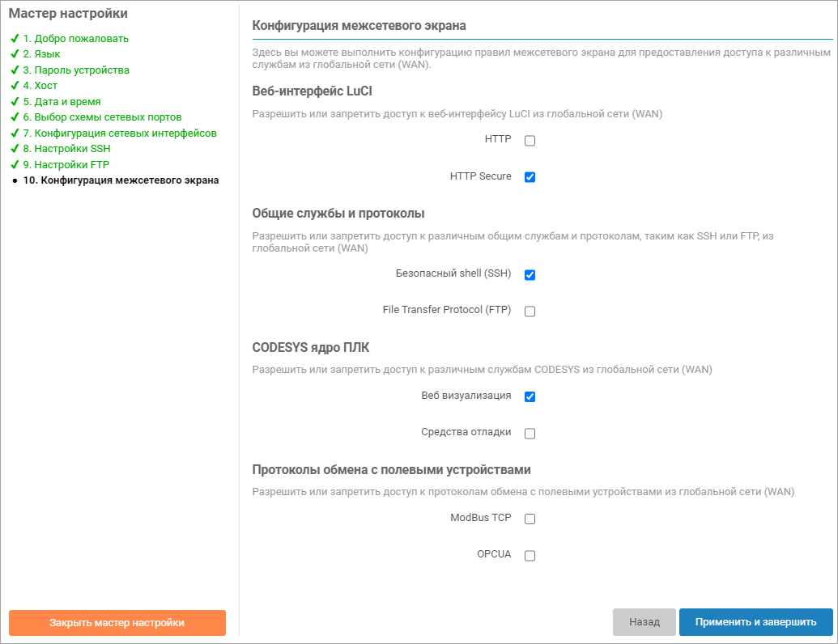This screenshot has height=644, width=838.
Task: Enable Средства отладки checkbox
Action: point(530,434)
